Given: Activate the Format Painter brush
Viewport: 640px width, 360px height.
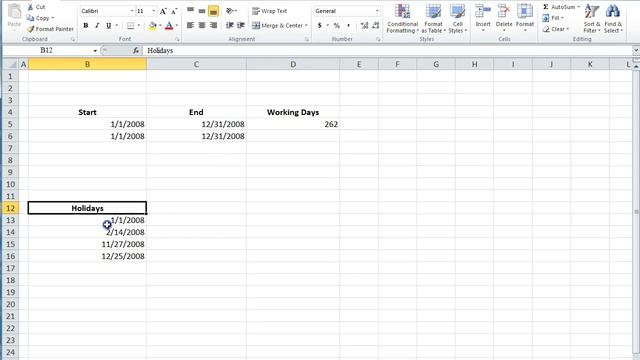Looking at the screenshot, I should click(x=30, y=29).
